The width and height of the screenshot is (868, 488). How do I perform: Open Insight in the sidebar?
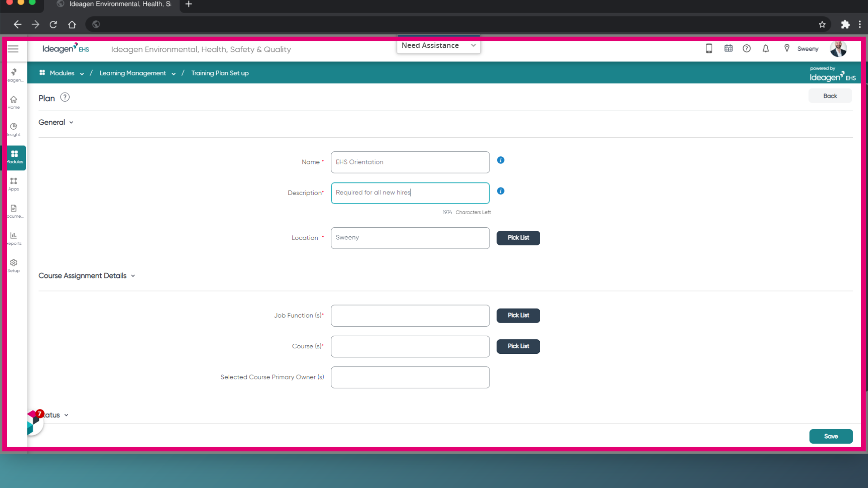(14, 130)
